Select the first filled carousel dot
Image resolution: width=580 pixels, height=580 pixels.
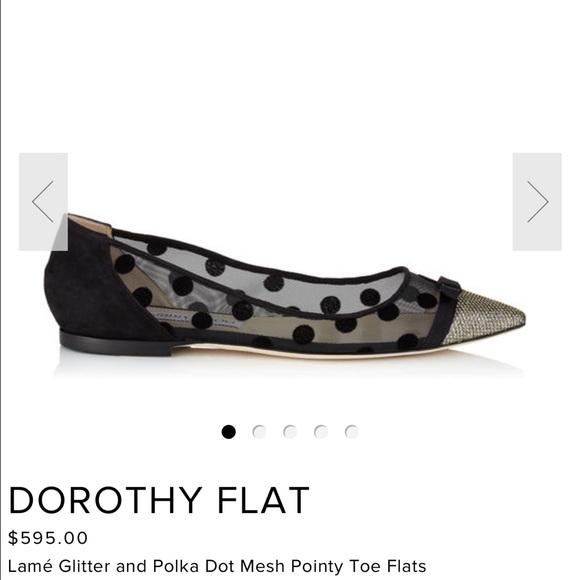[229, 432]
